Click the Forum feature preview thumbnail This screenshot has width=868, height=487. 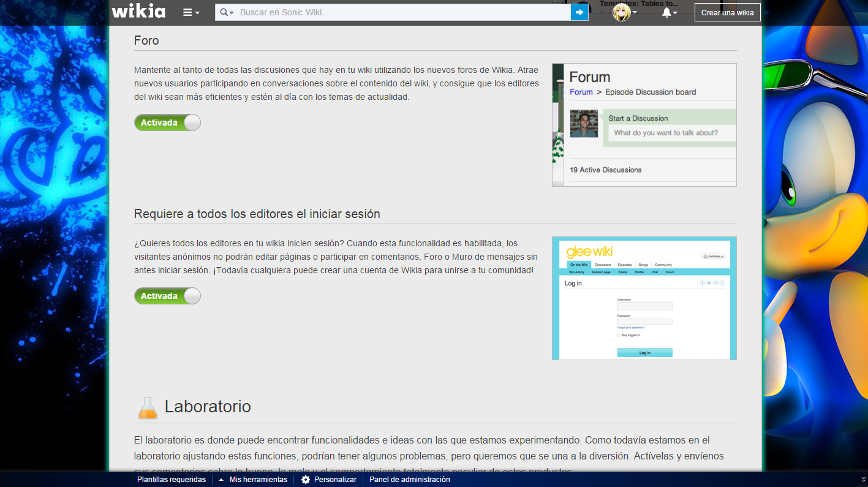point(644,125)
